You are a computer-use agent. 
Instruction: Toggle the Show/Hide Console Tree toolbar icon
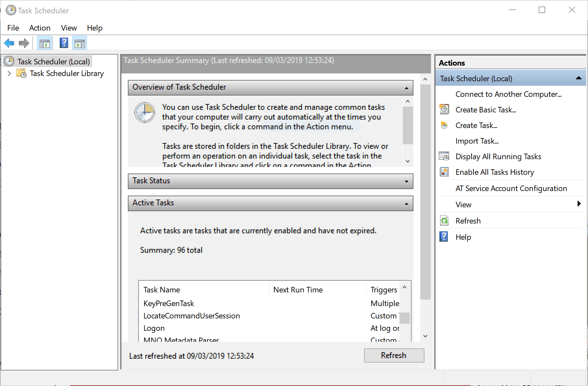44,43
